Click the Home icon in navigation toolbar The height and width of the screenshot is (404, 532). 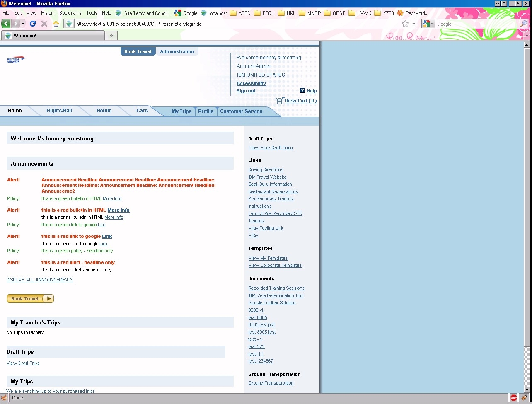click(x=56, y=24)
